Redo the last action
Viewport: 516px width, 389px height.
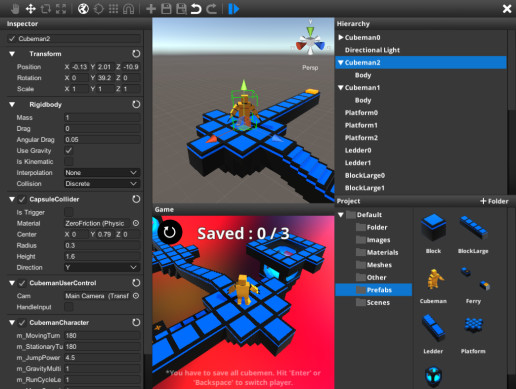211,9
